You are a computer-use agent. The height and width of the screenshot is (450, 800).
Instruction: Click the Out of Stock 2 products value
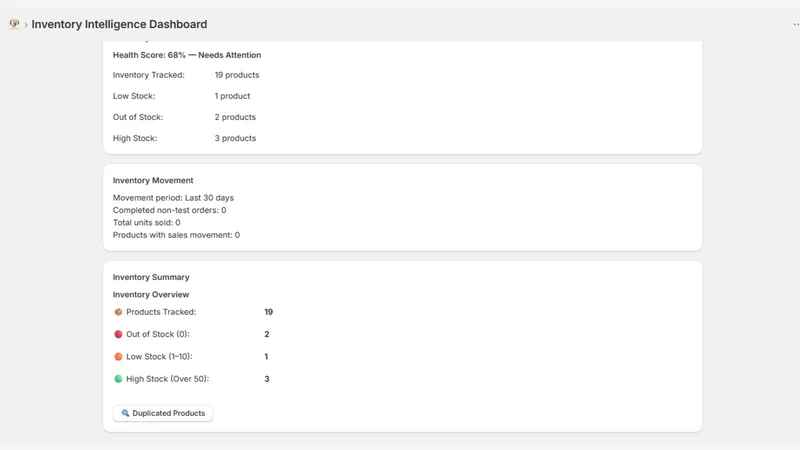coord(235,117)
